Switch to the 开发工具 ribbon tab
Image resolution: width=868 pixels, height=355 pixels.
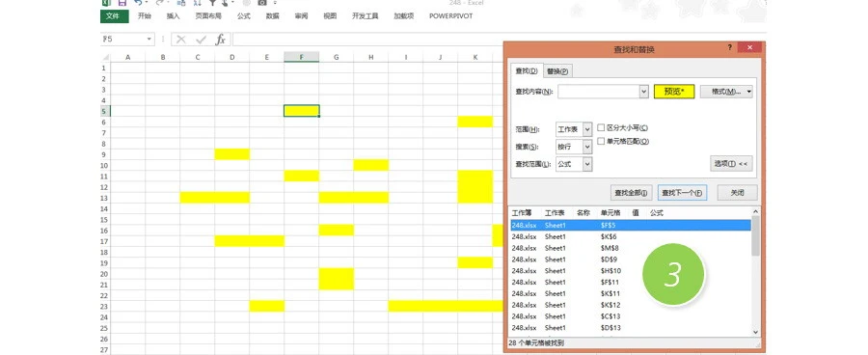366,16
